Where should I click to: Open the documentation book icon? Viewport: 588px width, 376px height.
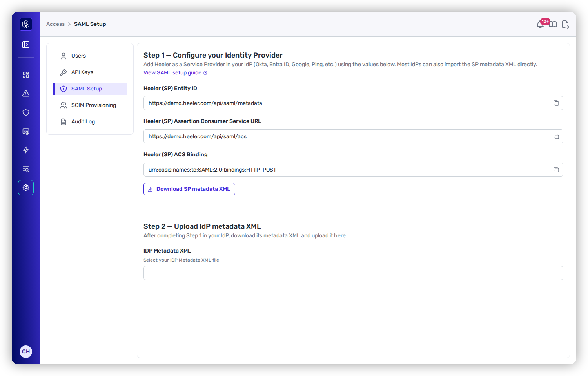553,24
